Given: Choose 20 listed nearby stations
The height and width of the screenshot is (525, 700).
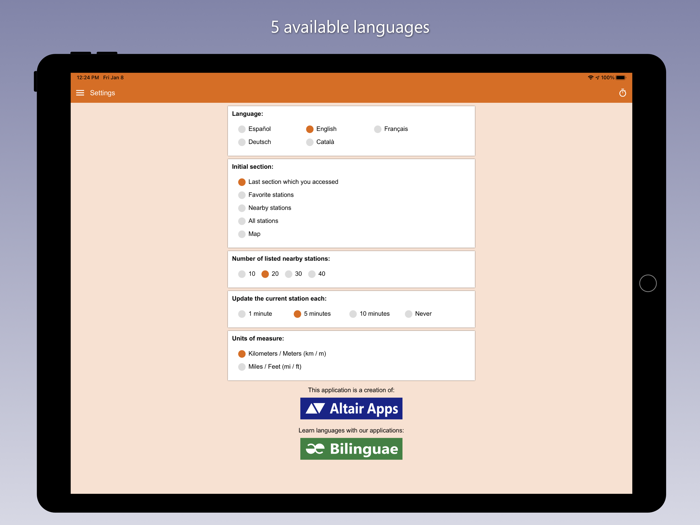Looking at the screenshot, I should (x=270, y=274).
